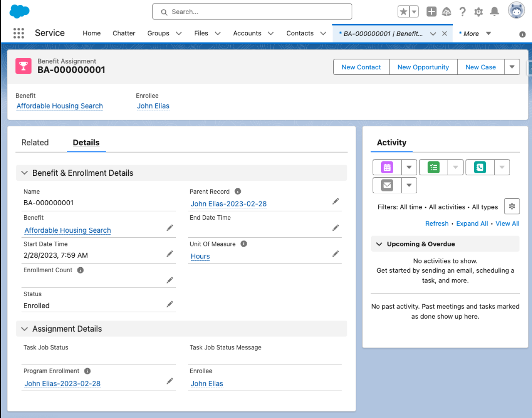Open the John Elias-2023-02-28 Parent Record link
This screenshot has width=532, height=418.
coord(229,204)
